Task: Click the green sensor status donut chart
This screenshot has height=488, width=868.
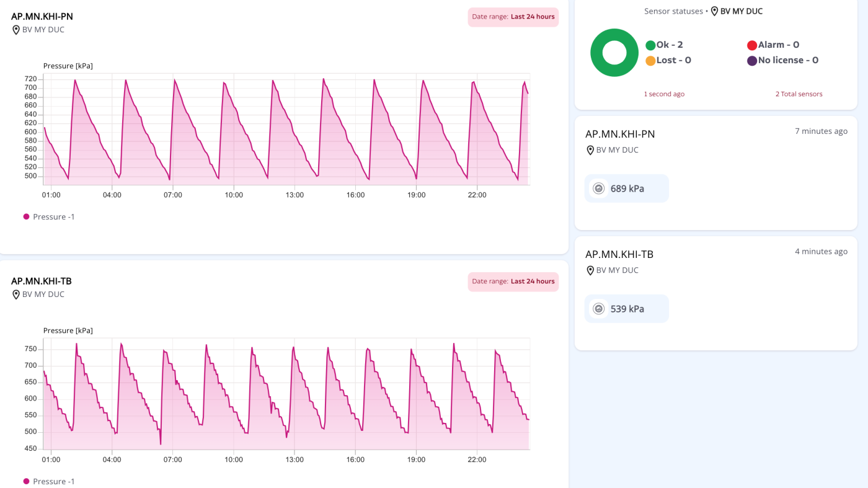Action: pyautogui.click(x=614, y=53)
